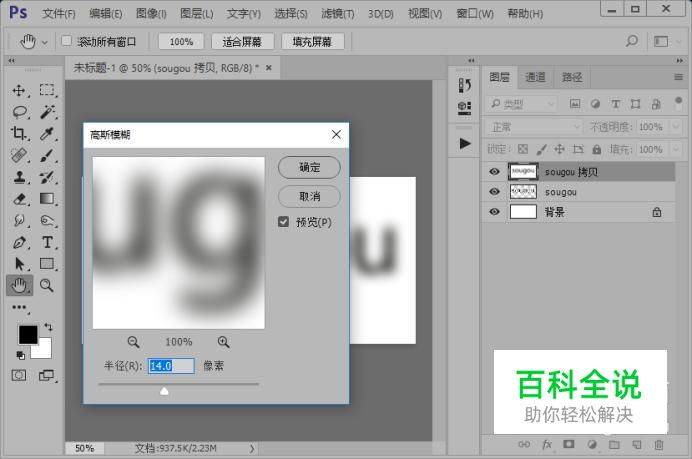Open the blend mode 正常 dropdown
Viewport: 692px width, 459px height.
coord(534,127)
